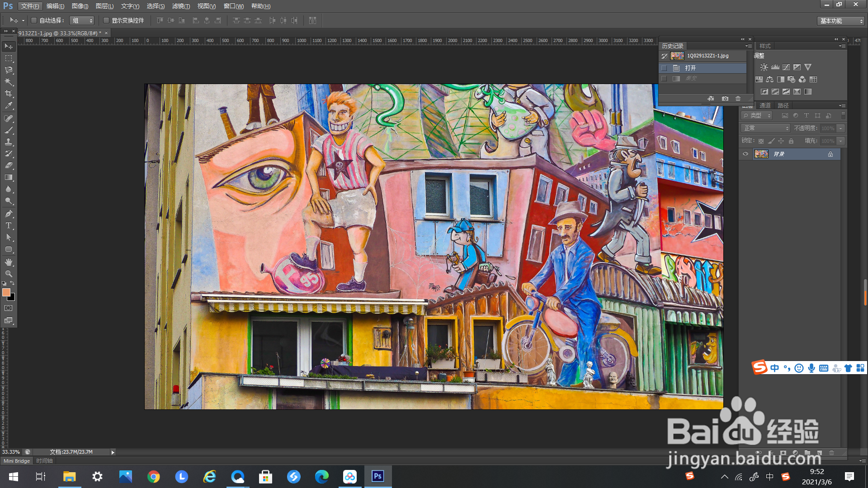The height and width of the screenshot is (488, 868).
Task: Toggle the layer filter switch
Action: click(x=843, y=116)
